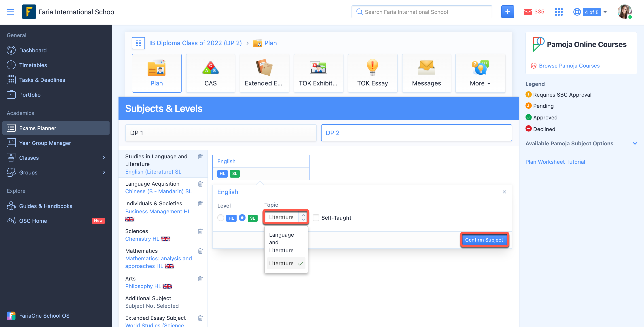Open Philosophy HL subject link
Image resolution: width=644 pixels, height=327 pixels.
click(x=143, y=286)
